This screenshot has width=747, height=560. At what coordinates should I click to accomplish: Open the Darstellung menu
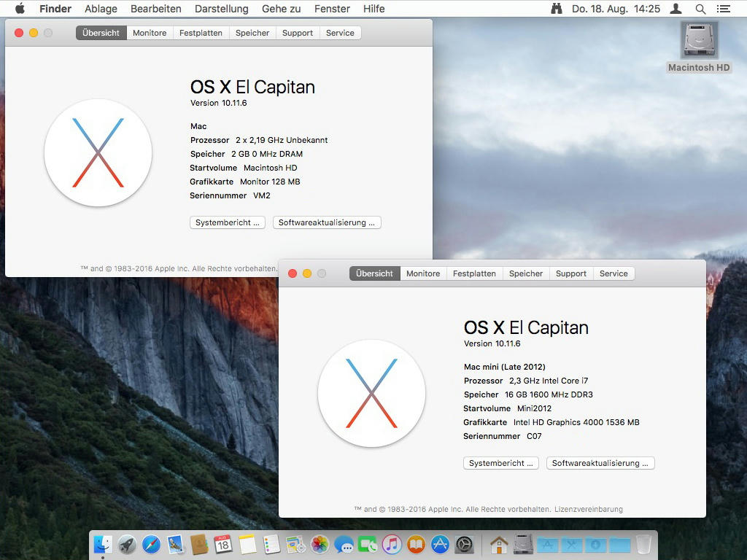click(x=222, y=9)
